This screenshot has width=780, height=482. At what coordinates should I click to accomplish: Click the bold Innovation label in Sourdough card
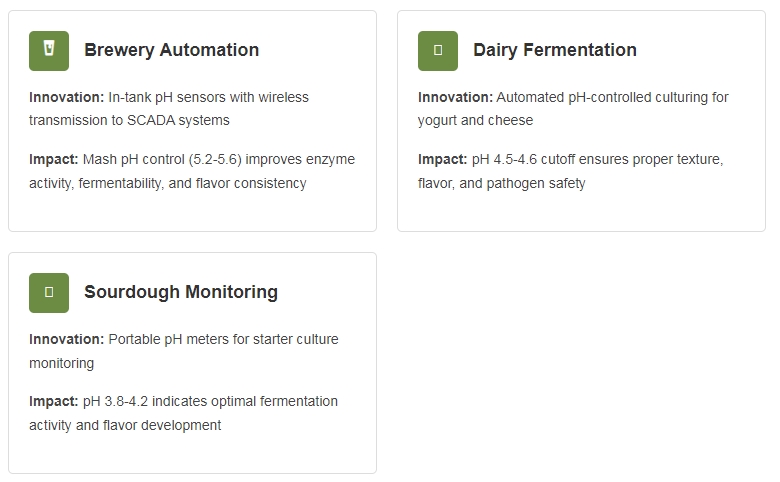pyautogui.click(x=66, y=340)
